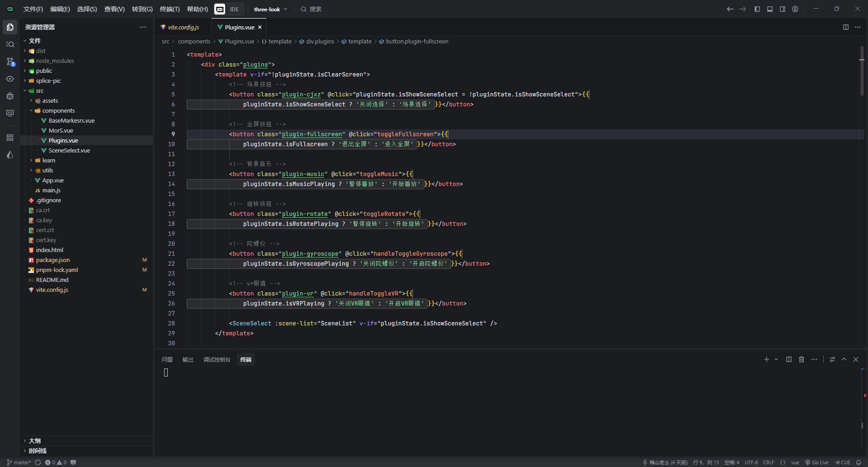Click CRLF line ending indicator
The image size is (868, 467).
[769, 462]
